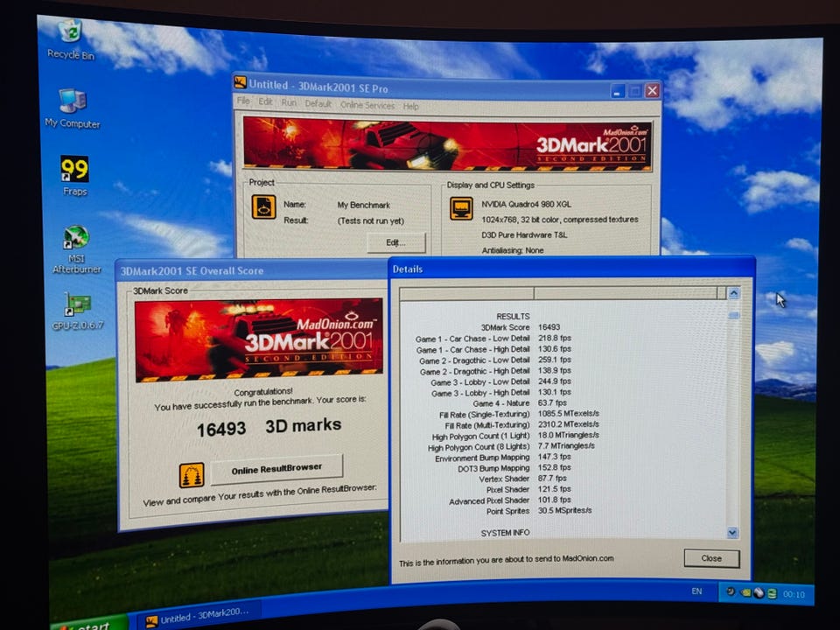Close the Details dialog with Close button
840x630 pixels.
tap(711, 558)
